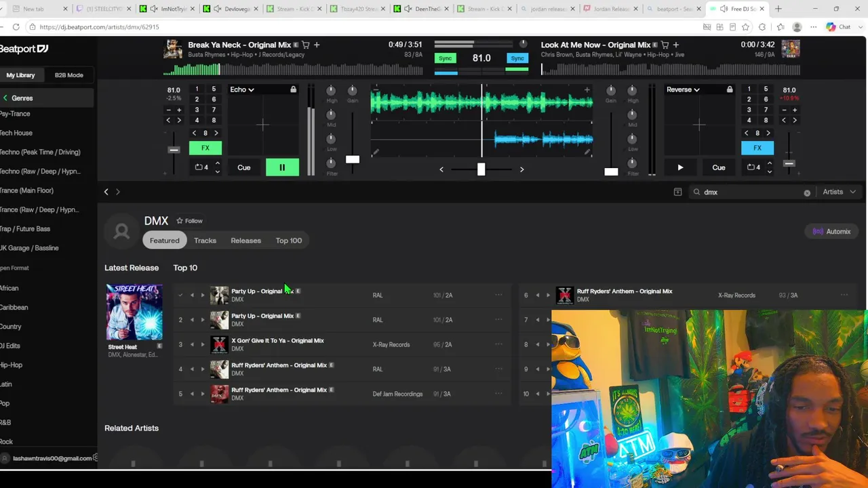Open the Echo effect dropdown
This screenshot has height=488, width=868.
(242, 89)
